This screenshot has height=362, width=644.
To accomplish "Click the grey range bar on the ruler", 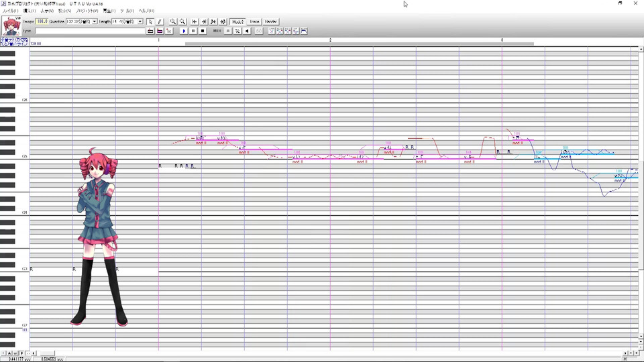I will [360, 44].
